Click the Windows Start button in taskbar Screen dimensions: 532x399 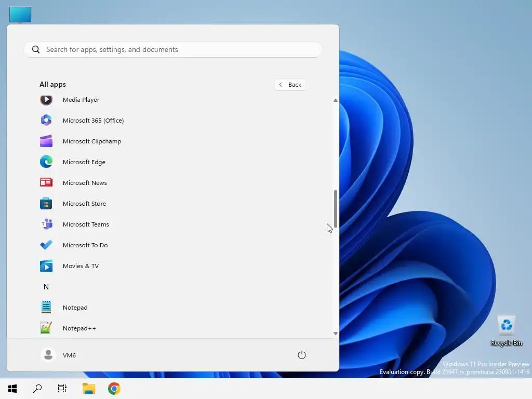pos(12,389)
